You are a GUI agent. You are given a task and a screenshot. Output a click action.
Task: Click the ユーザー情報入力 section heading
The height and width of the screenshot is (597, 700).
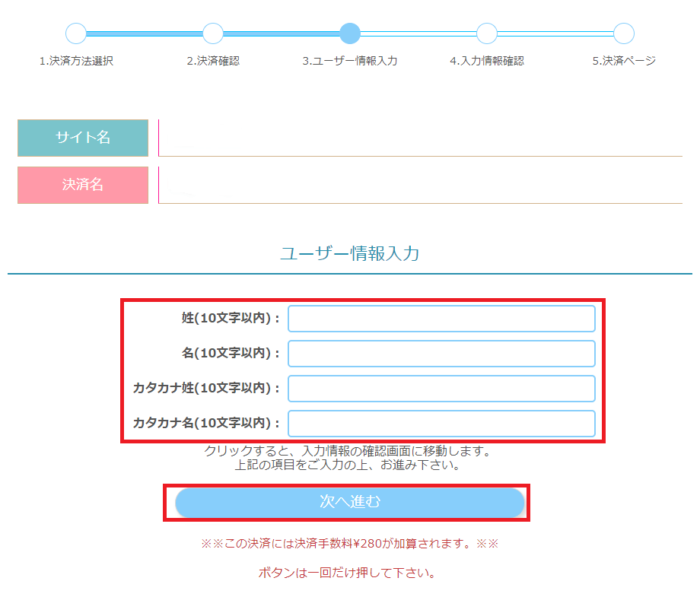349,253
